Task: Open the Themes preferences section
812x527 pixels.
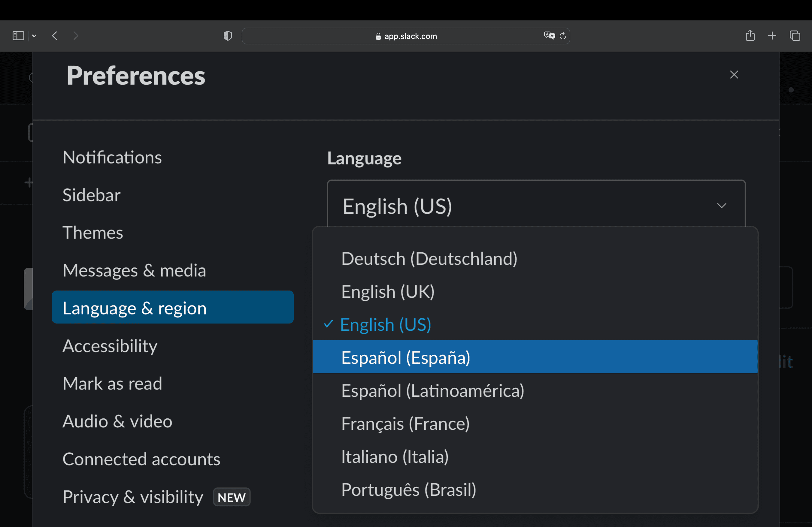Action: tap(93, 233)
